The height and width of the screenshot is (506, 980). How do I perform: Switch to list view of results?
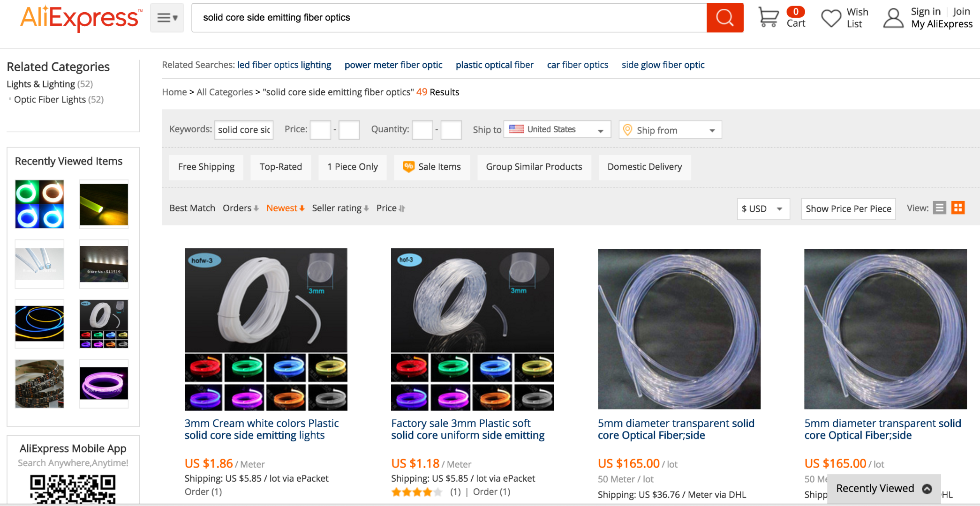click(x=939, y=208)
